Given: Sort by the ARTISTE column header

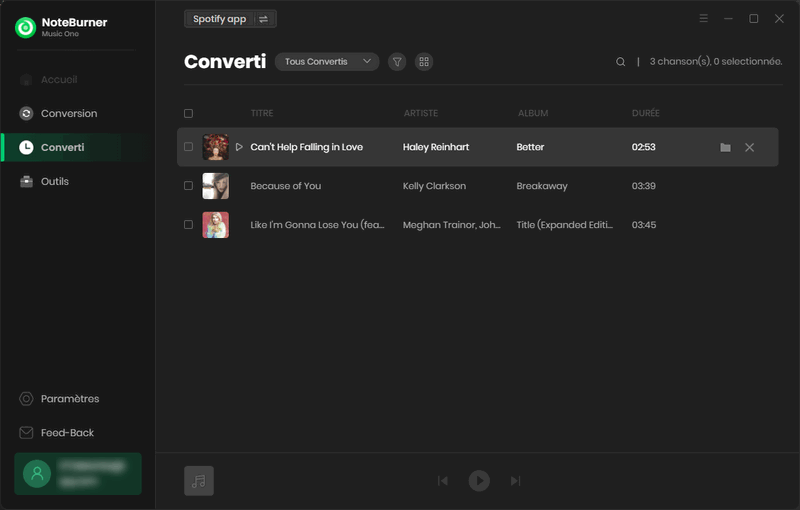Looking at the screenshot, I should pos(421,113).
